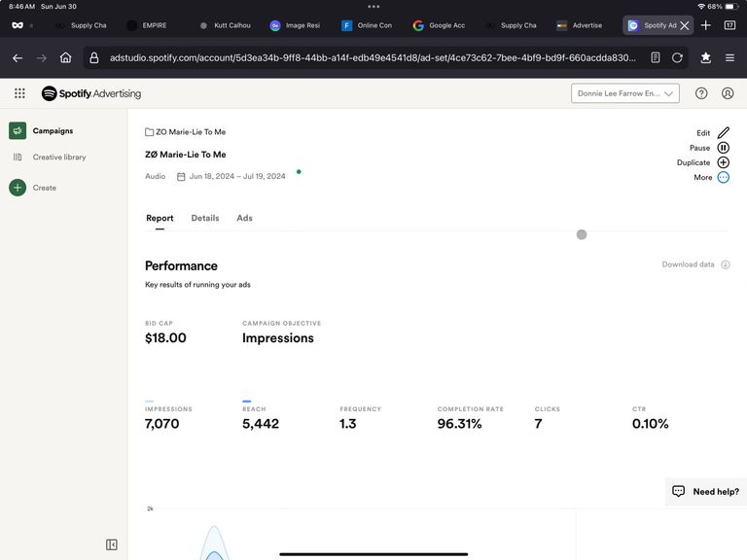Click the green active status dot

[299, 172]
